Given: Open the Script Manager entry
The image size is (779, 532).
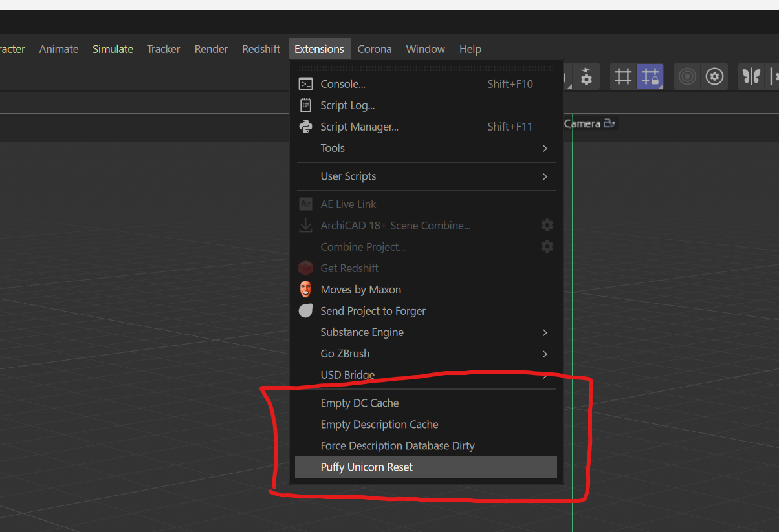Looking at the screenshot, I should pyautogui.click(x=426, y=127).
